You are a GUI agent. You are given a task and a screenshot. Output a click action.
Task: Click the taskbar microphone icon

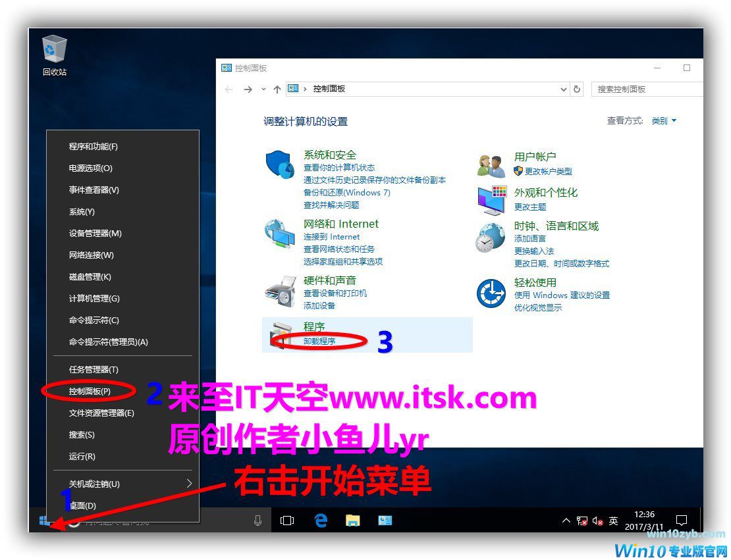coord(257,521)
